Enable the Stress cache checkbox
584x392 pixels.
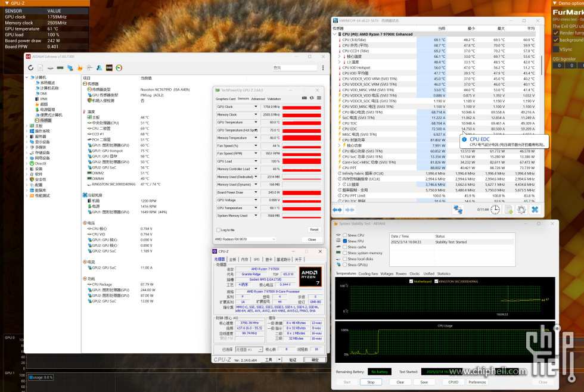click(x=345, y=247)
